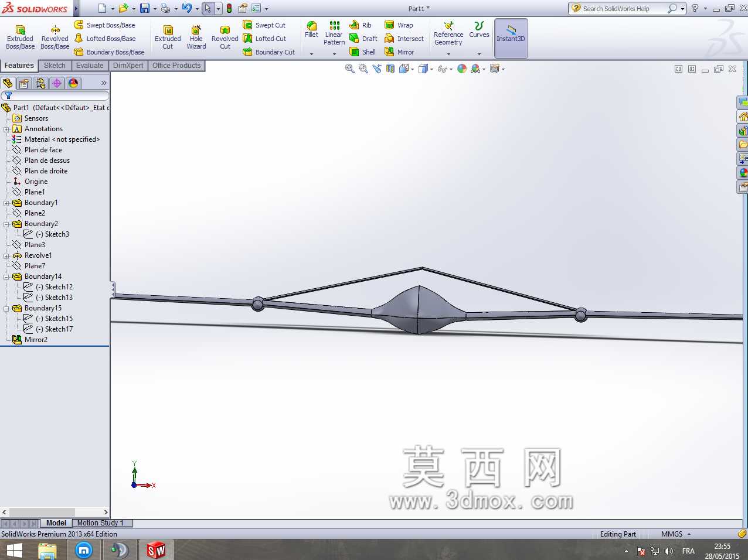
Task: Open the Design Library task pane tab
Action: (743, 130)
